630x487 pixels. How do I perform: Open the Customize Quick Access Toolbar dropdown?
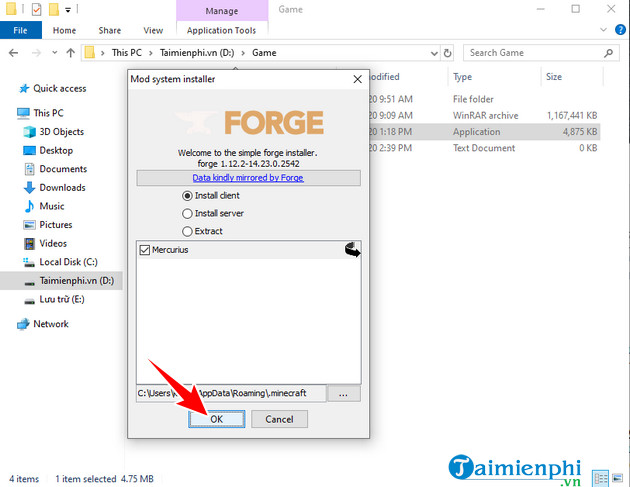coord(68,10)
